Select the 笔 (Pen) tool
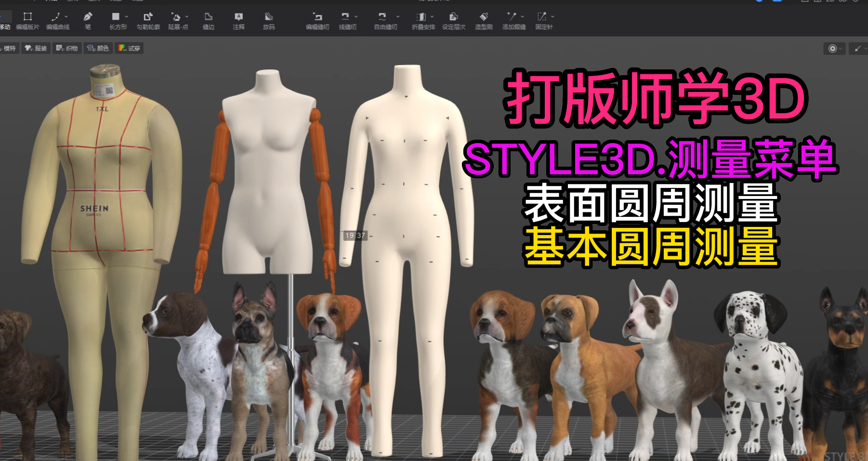 pyautogui.click(x=88, y=21)
